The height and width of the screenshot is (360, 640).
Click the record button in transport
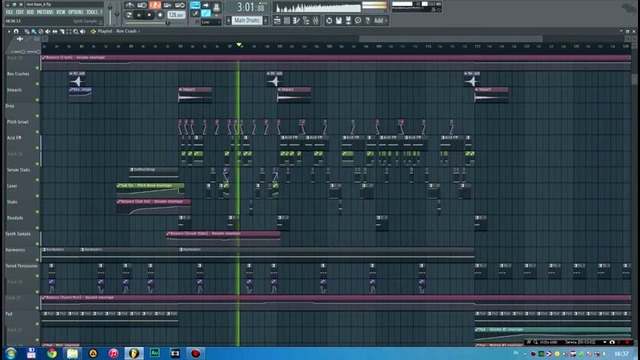pos(160,15)
